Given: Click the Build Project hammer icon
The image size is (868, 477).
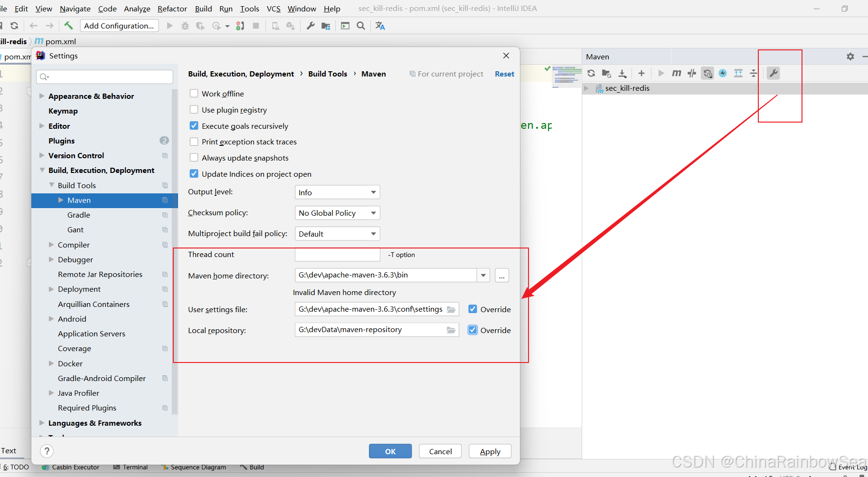Looking at the screenshot, I should [69, 26].
